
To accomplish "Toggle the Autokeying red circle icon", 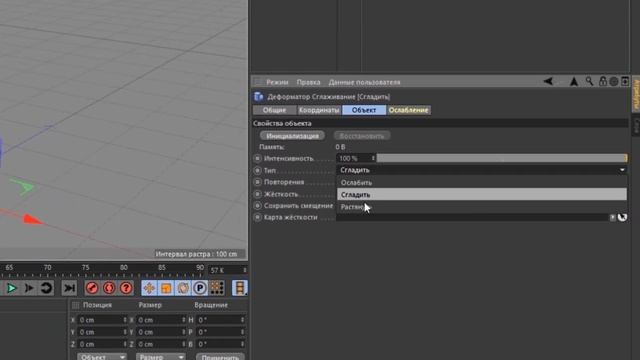I will click(109, 288).
